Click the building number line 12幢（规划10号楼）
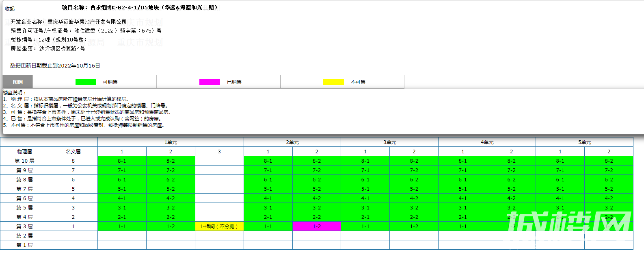This screenshot has height=255, width=644. [49, 40]
